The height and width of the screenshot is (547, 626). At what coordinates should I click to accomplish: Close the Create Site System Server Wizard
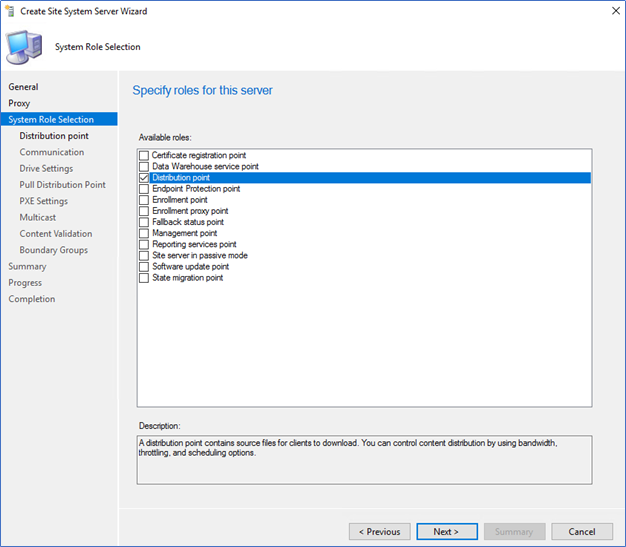point(616,11)
